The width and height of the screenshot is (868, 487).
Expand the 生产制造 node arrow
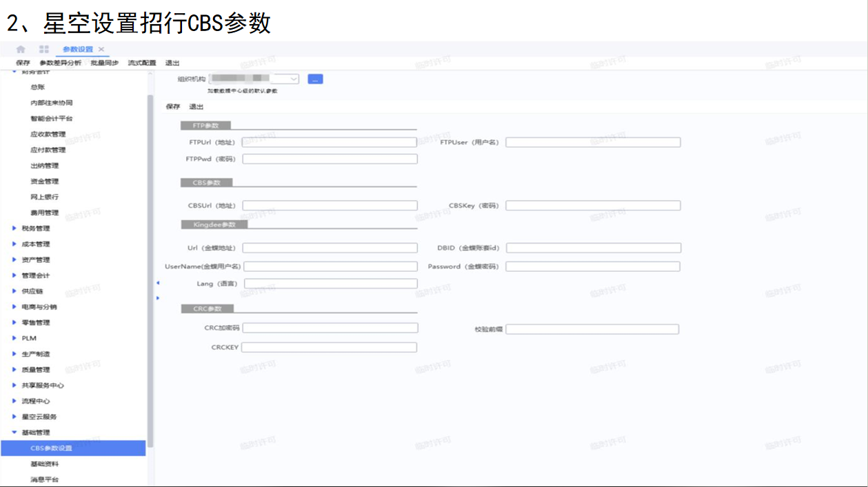[x=14, y=354]
